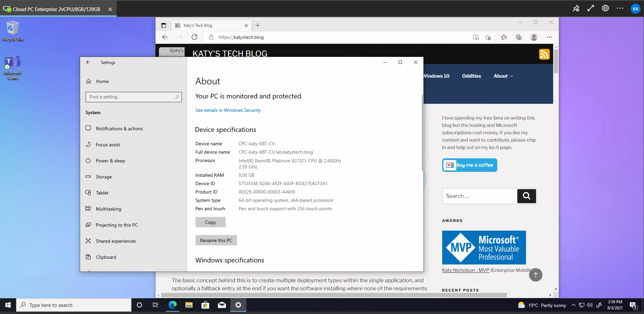Open Microsoft Store from the taskbar
The image size is (644, 314).
[x=205, y=305]
